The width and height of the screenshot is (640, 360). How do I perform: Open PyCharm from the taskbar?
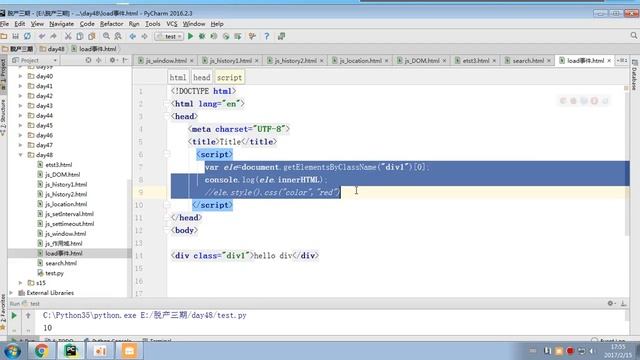[x=71, y=351]
